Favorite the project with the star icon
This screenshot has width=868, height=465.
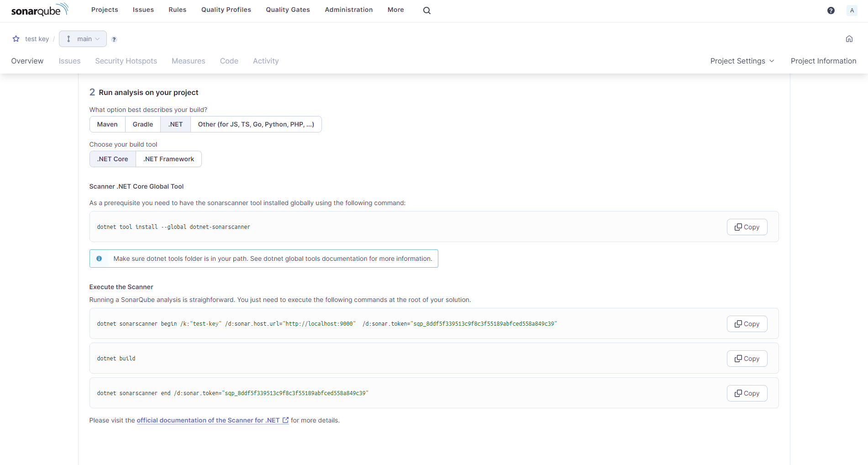(x=16, y=39)
